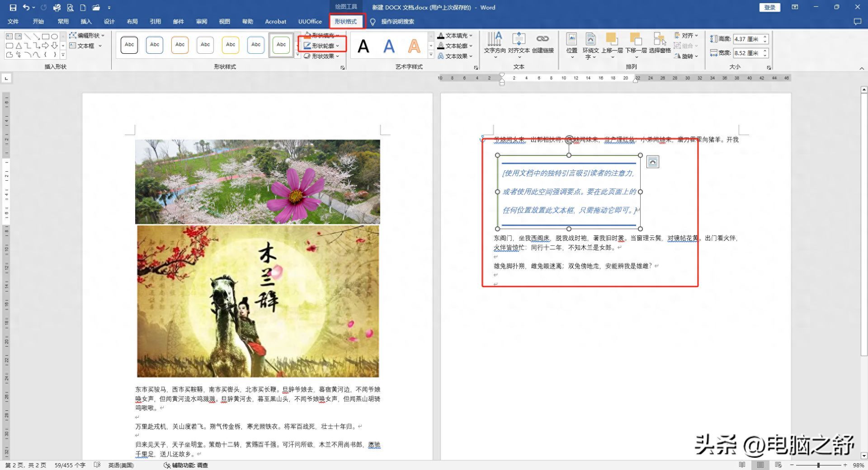Switch to the Home (开始) tab

pyautogui.click(x=38, y=22)
